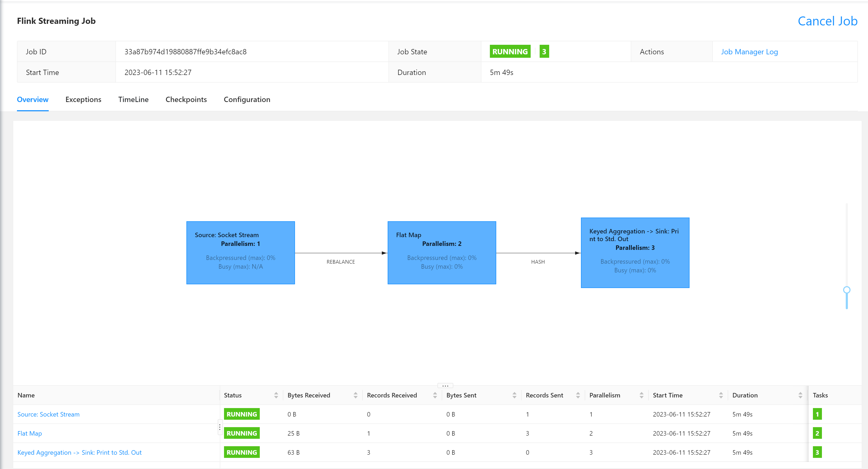The image size is (868, 469).
Task: Open the Checkpoints tab
Action: pos(186,99)
